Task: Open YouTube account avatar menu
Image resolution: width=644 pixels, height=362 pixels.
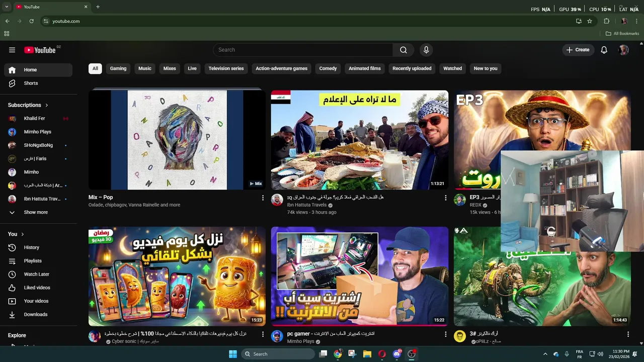Action: click(x=624, y=50)
